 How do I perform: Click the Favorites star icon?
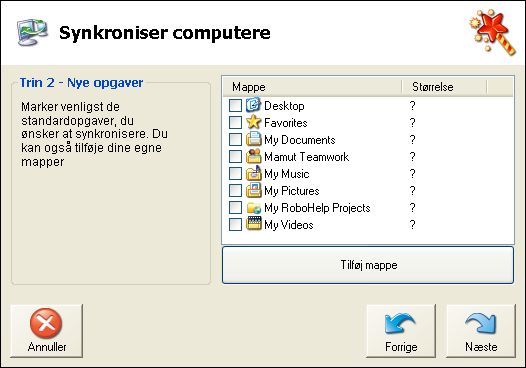(x=253, y=122)
